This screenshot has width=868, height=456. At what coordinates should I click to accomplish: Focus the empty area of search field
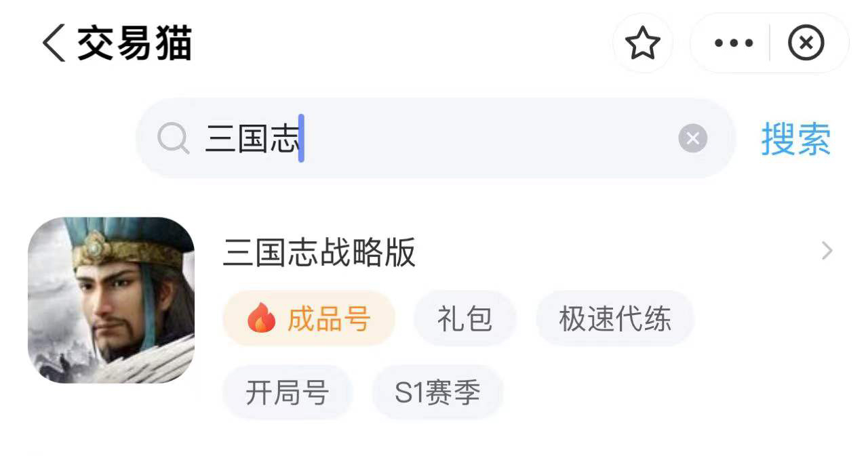(488, 139)
